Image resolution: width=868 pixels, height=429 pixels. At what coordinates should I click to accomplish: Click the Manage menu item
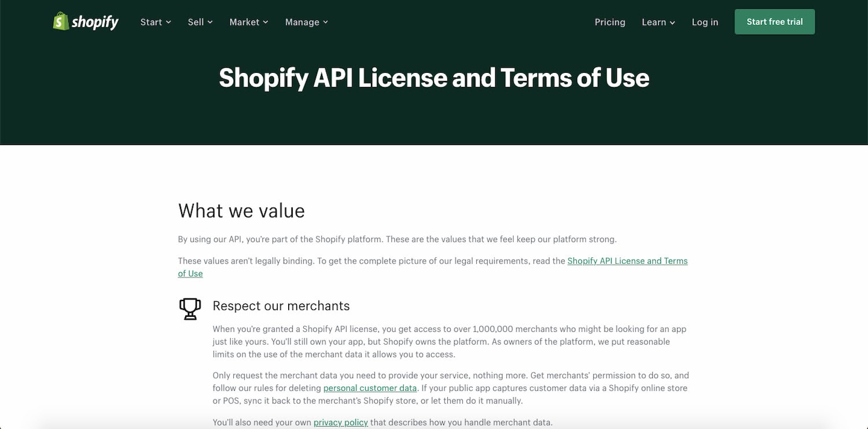click(x=302, y=22)
